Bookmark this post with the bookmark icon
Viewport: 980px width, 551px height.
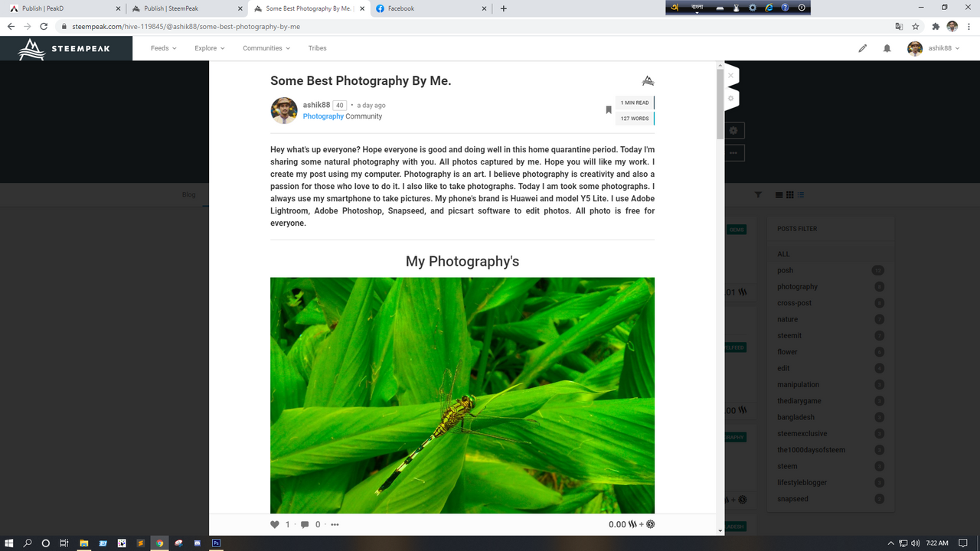[609, 110]
